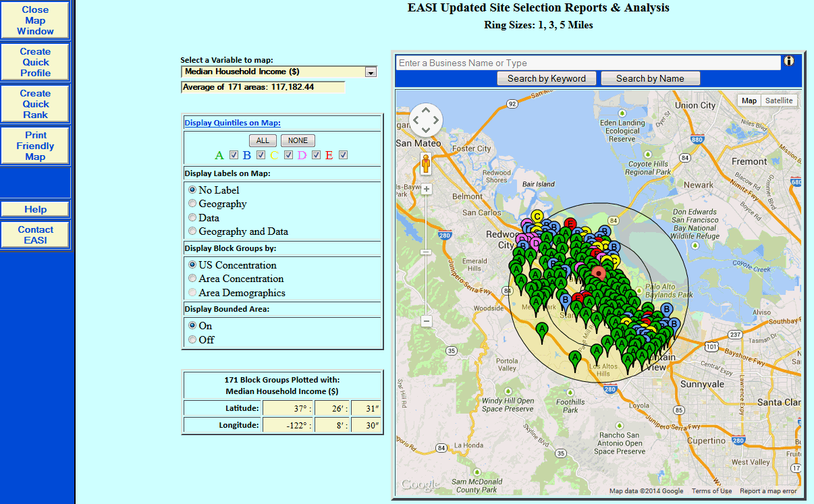Viewport: 814px width, 504px height.
Task: Click the longitude seconds field
Action: 366,425
